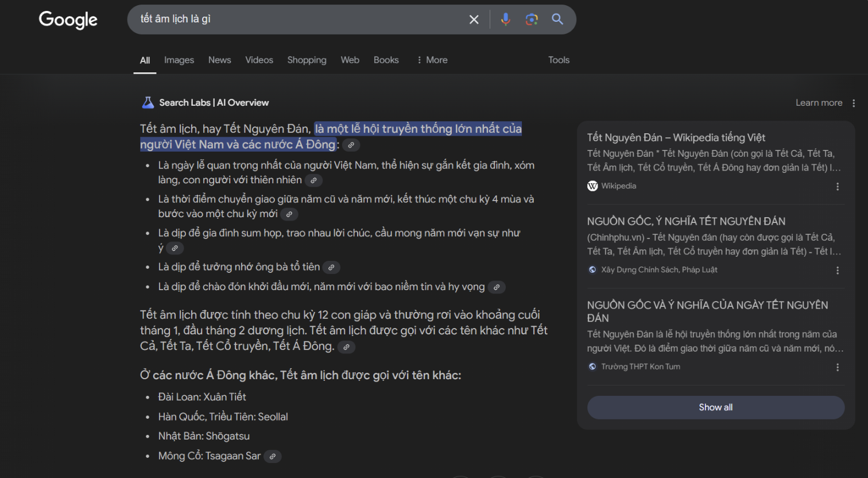Click the magnifying glass search icon

click(557, 19)
